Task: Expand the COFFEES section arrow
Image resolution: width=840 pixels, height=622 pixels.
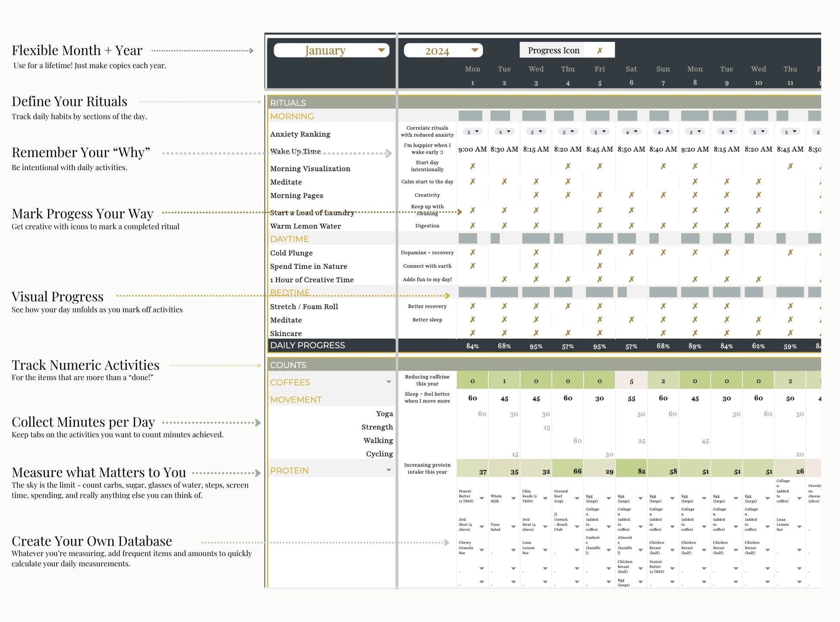Action: pos(388,382)
